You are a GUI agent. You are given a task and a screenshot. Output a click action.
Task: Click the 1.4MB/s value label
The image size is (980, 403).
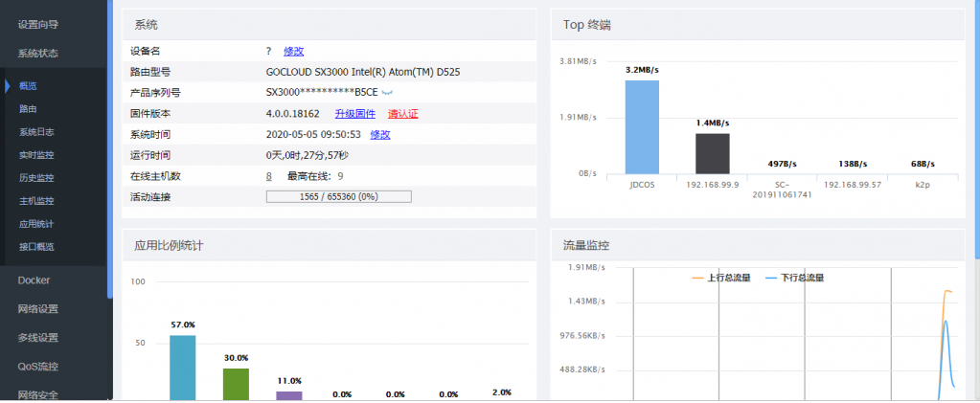713,123
